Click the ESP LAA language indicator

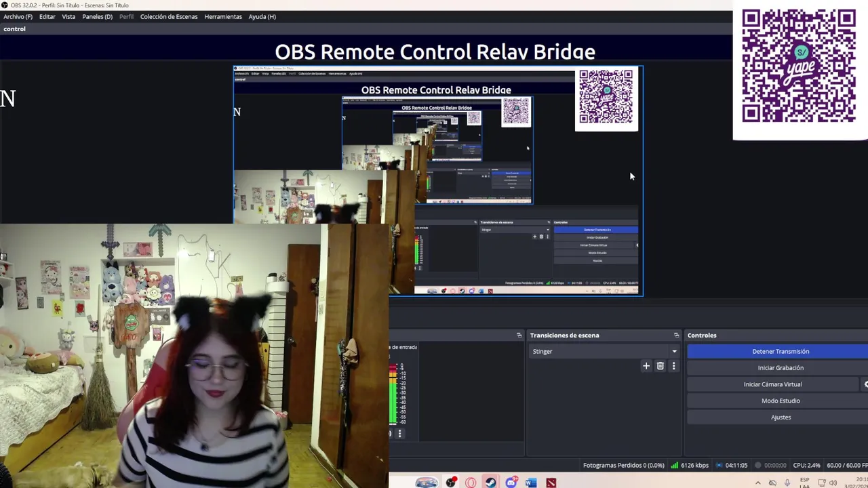[804, 483]
